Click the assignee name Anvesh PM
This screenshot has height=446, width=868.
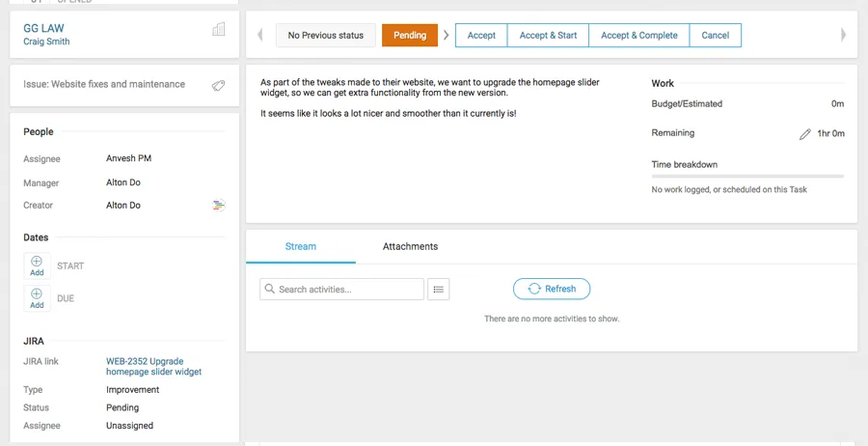coord(128,158)
